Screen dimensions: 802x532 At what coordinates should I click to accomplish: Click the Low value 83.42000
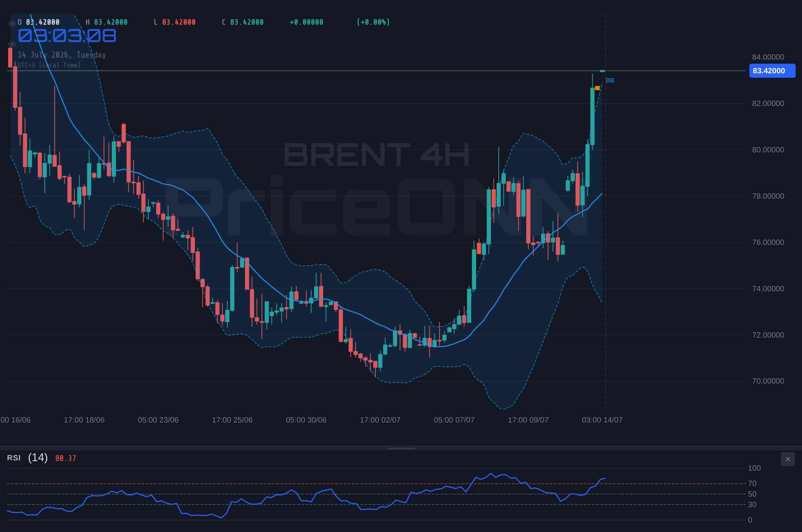(179, 22)
